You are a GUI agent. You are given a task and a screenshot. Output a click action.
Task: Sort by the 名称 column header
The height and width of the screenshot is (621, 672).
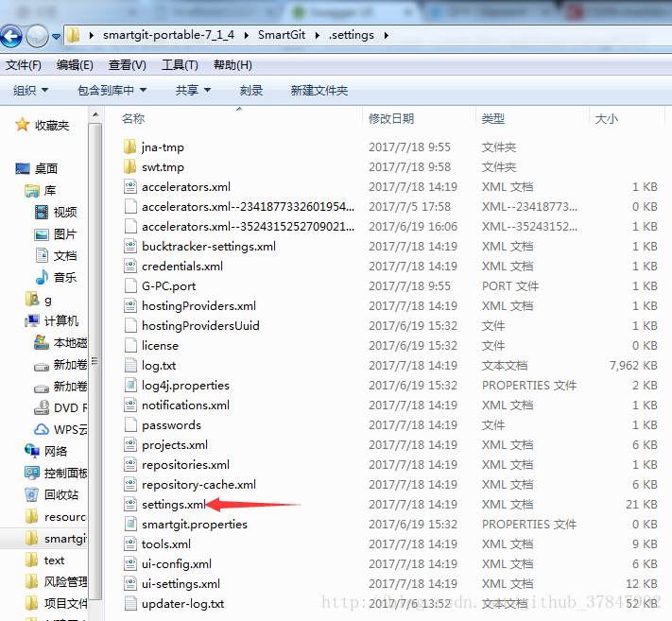[x=133, y=119]
